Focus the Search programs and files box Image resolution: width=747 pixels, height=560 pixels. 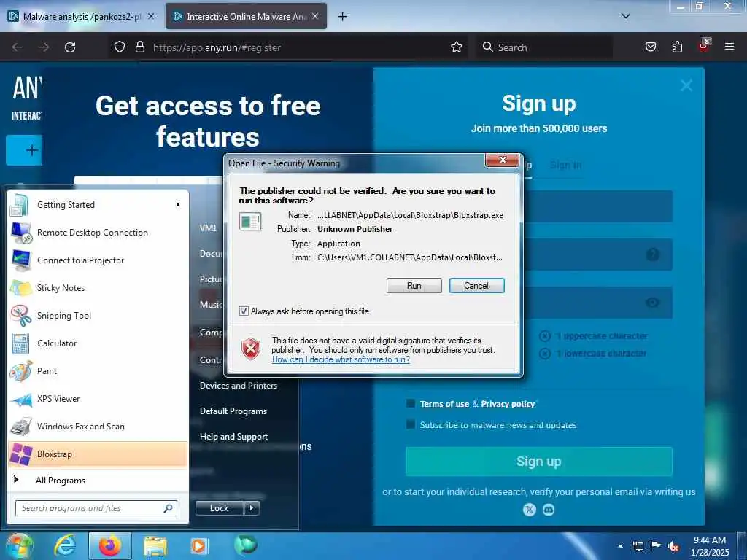[x=96, y=508]
